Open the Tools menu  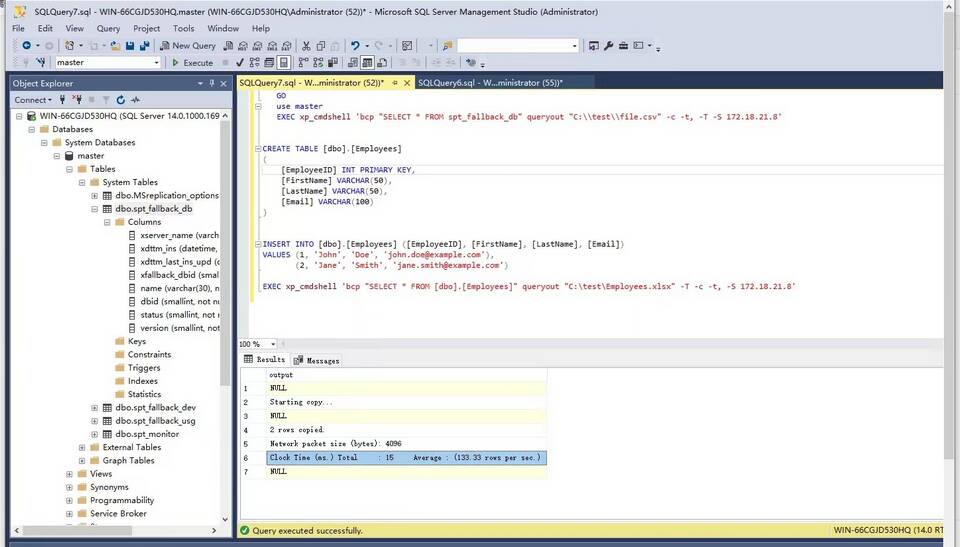pos(183,29)
